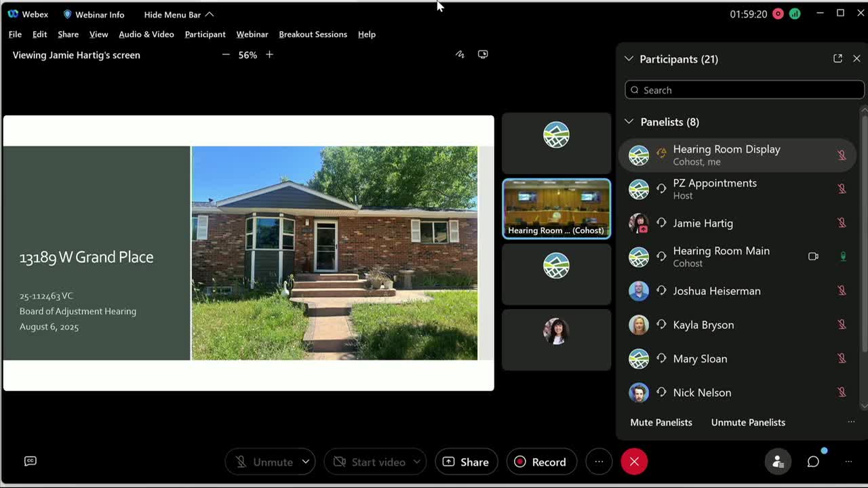868x488 pixels.
Task: Open more options in the control bar
Action: click(599, 462)
